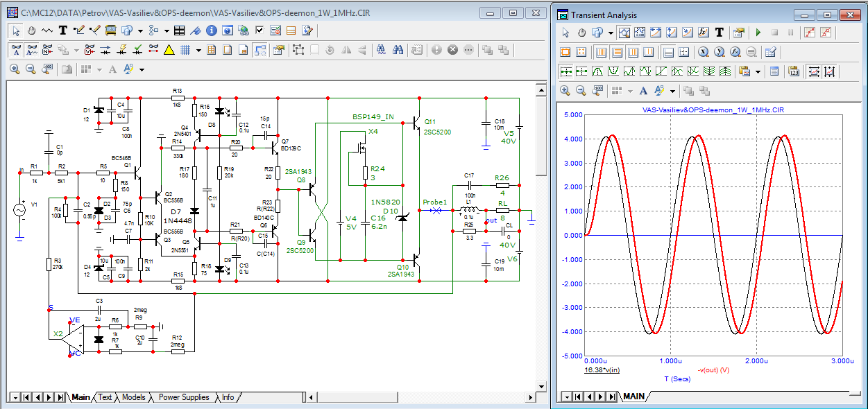Click the Info (blue i) icon
Screen dimensions: 868x409
[x=212, y=31]
